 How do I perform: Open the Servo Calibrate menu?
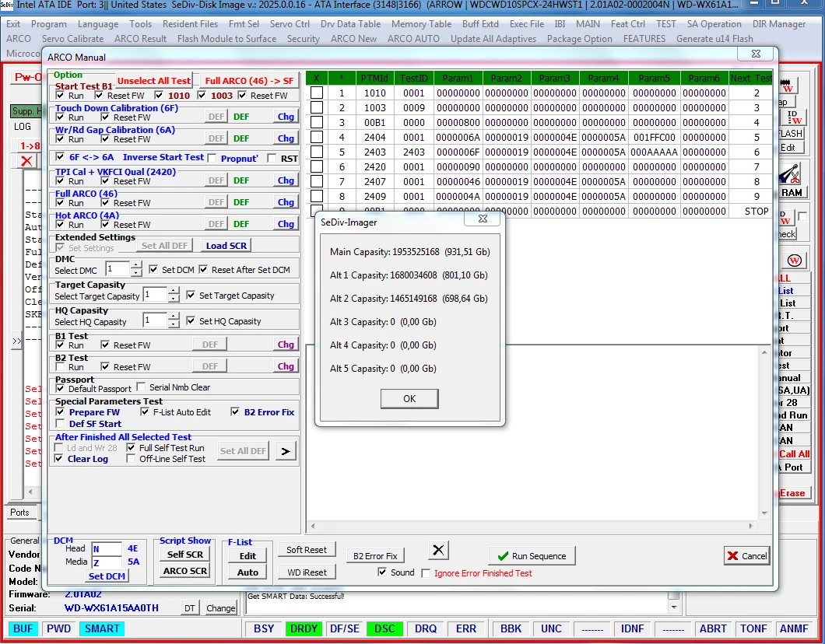tap(72, 38)
